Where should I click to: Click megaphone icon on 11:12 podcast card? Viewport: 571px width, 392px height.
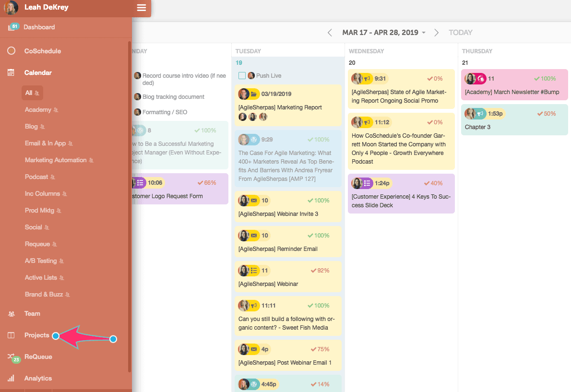[x=367, y=122]
